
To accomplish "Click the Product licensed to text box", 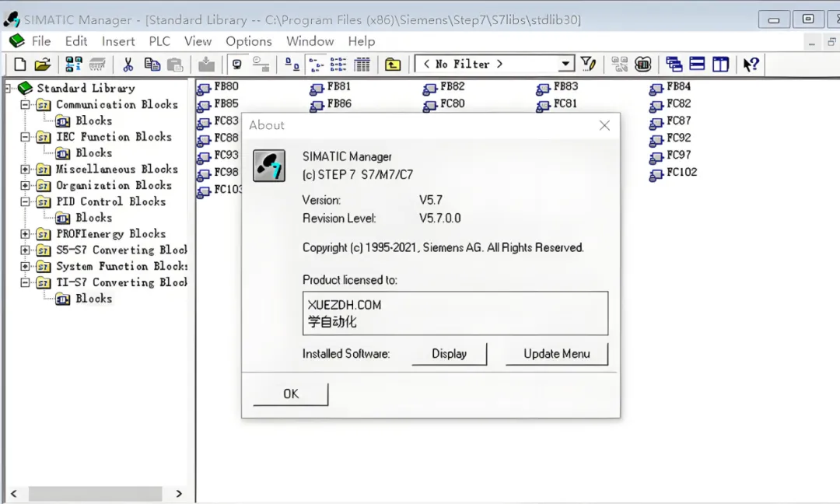I will coord(455,313).
